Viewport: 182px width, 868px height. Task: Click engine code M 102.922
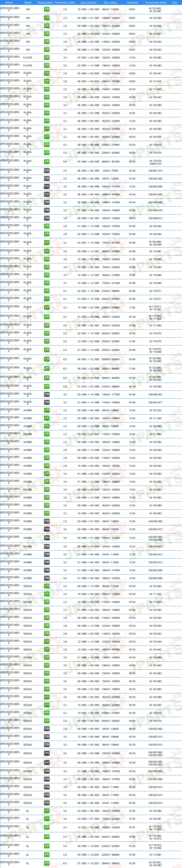click(155, 410)
